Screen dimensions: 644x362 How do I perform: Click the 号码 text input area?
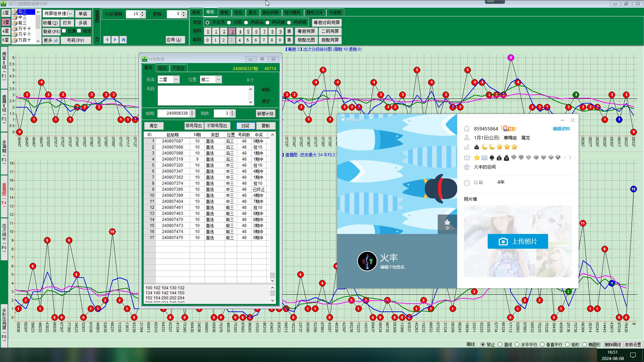203,96
